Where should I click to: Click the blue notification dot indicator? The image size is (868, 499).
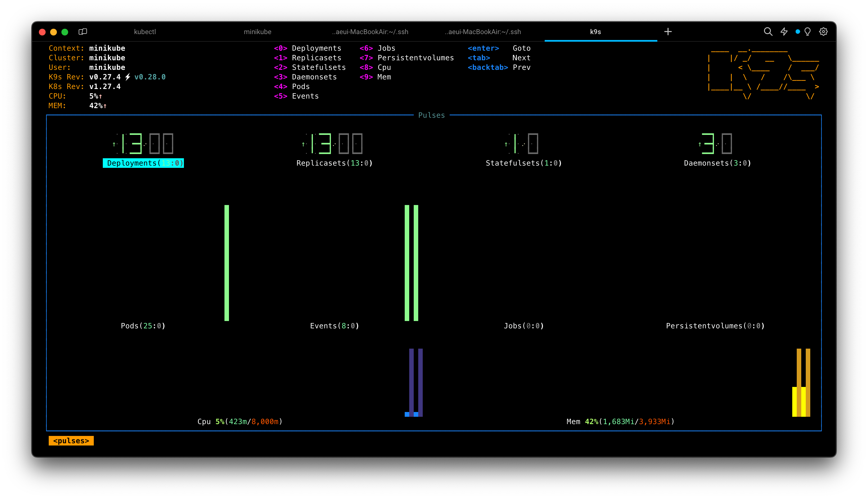798,32
